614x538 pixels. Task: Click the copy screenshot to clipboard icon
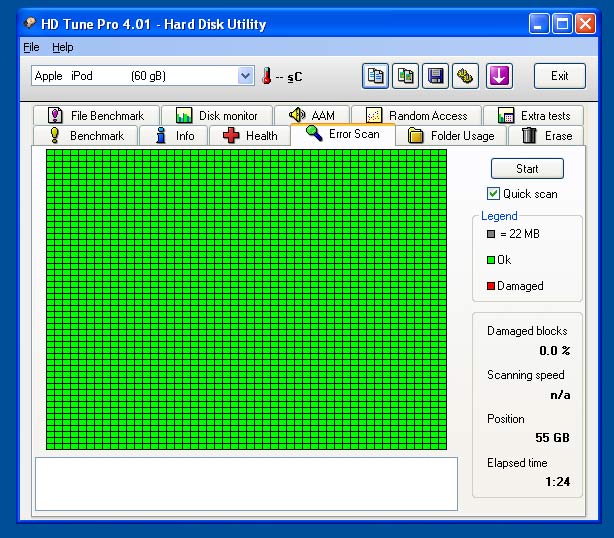click(405, 76)
